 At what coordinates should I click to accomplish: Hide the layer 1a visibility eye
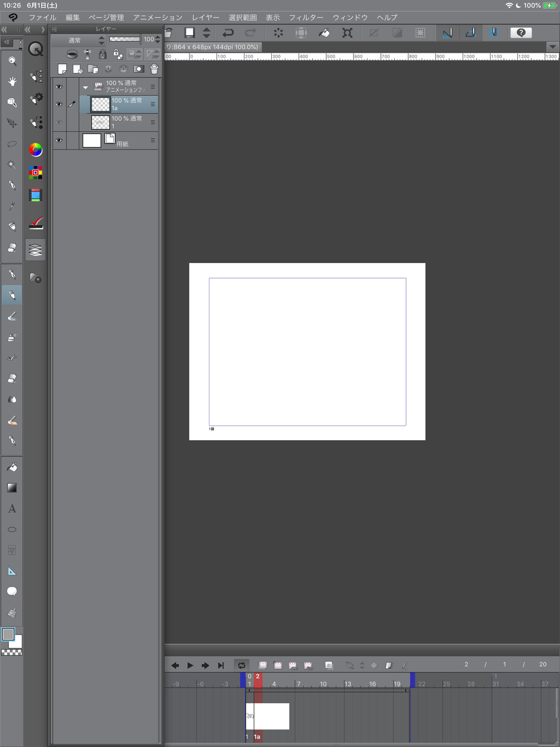59,104
